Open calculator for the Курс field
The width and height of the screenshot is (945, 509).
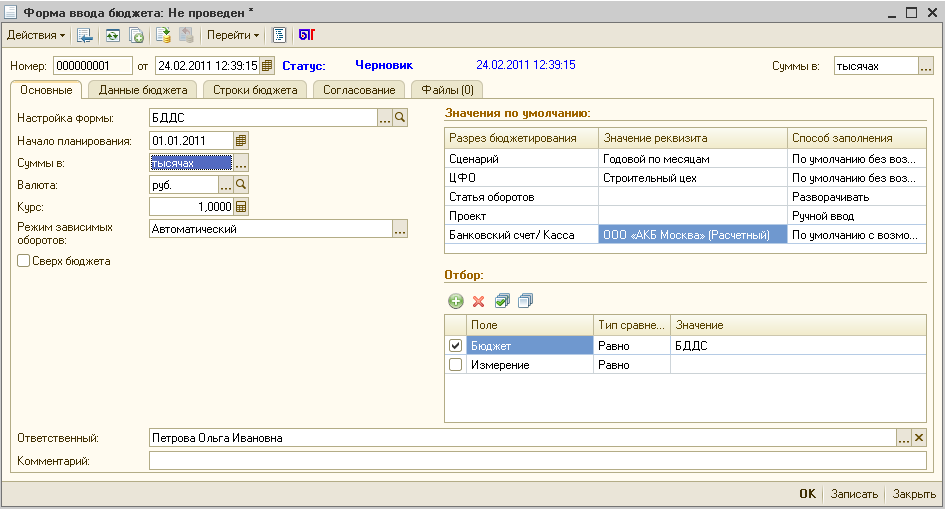tap(241, 207)
